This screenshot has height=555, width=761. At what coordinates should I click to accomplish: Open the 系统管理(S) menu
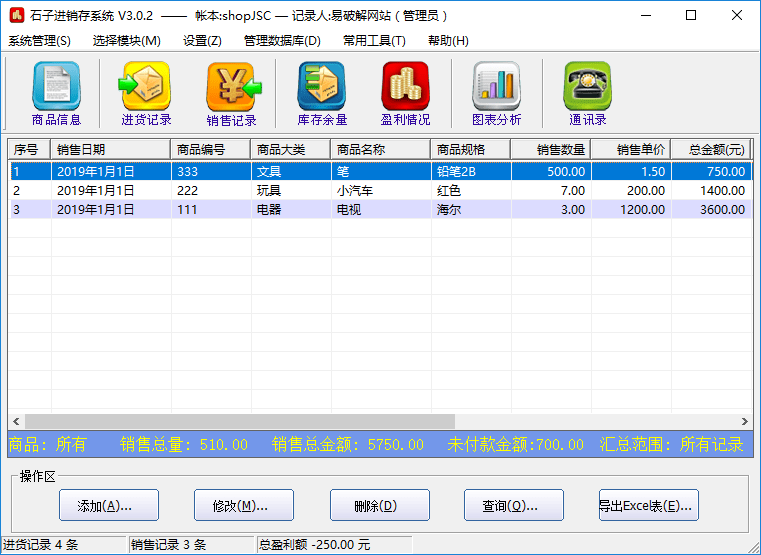[40, 41]
